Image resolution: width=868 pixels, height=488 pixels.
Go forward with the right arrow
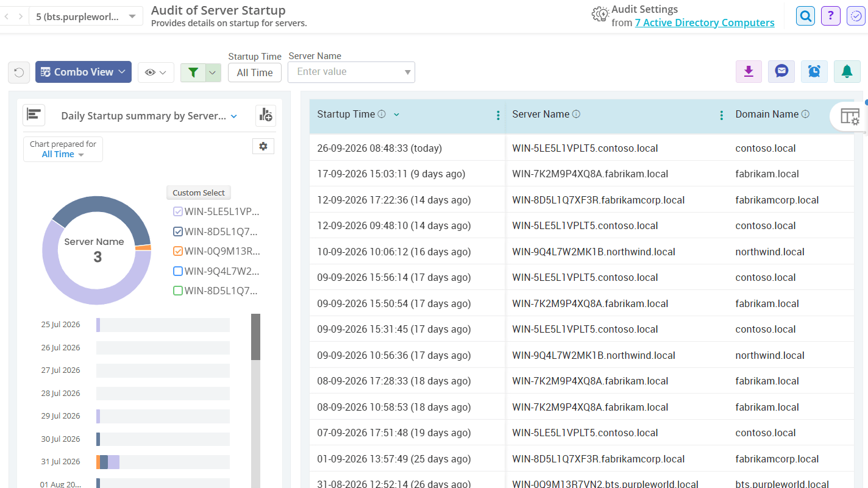point(20,16)
